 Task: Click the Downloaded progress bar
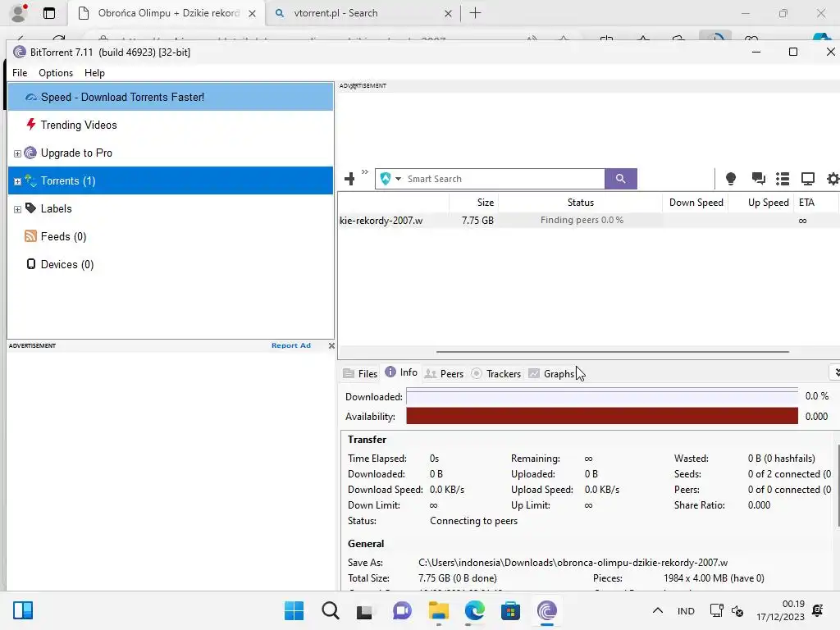pyautogui.click(x=601, y=396)
